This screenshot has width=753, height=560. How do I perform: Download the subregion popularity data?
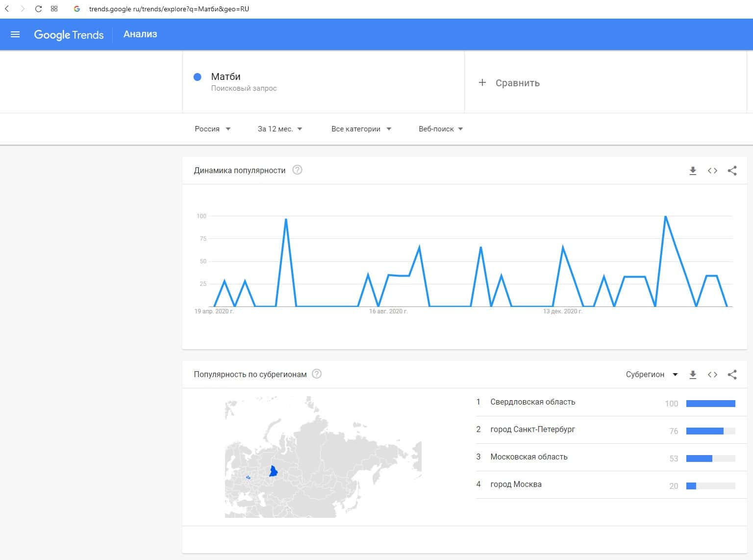[693, 375]
